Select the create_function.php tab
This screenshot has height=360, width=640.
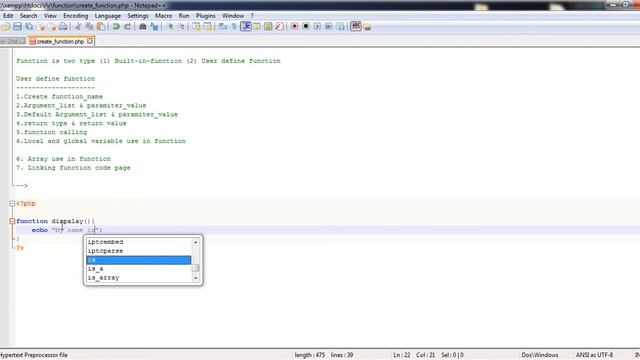(x=60, y=41)
